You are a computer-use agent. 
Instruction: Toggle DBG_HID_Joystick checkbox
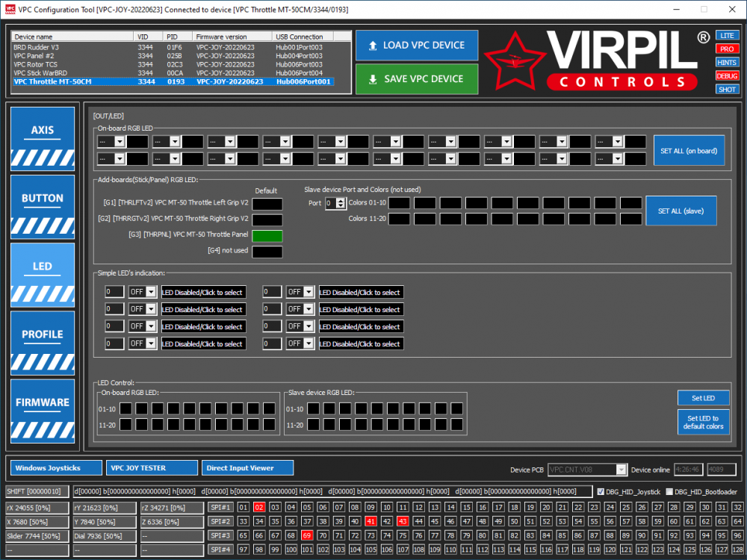[x=601, y=492]
